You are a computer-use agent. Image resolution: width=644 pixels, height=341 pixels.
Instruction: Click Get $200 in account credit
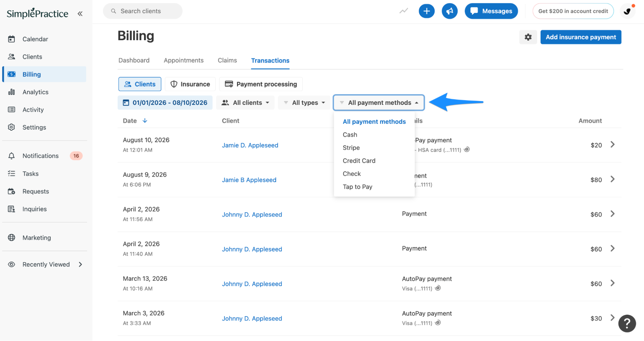coord(573,11)
